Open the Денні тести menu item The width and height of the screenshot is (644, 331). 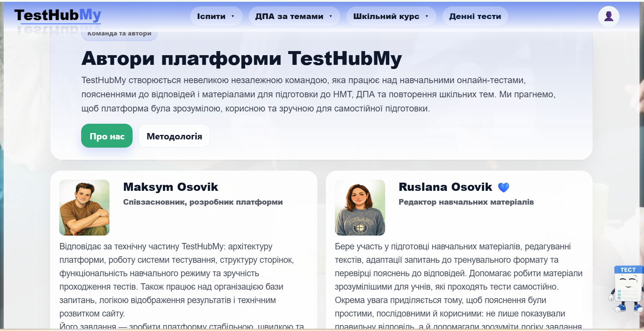[475, 16]
